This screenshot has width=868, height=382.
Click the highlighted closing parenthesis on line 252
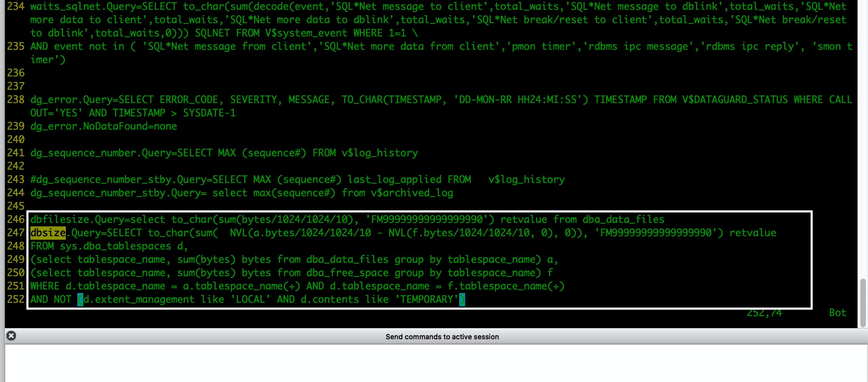click(x=462, y=299)
